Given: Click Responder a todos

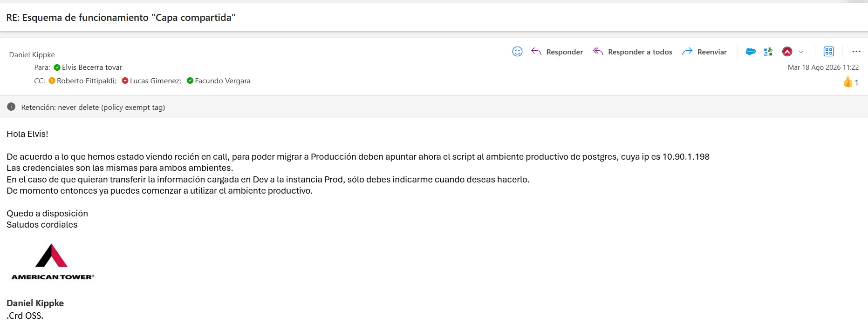Looking at the screenshot, I should click(633, 52).
